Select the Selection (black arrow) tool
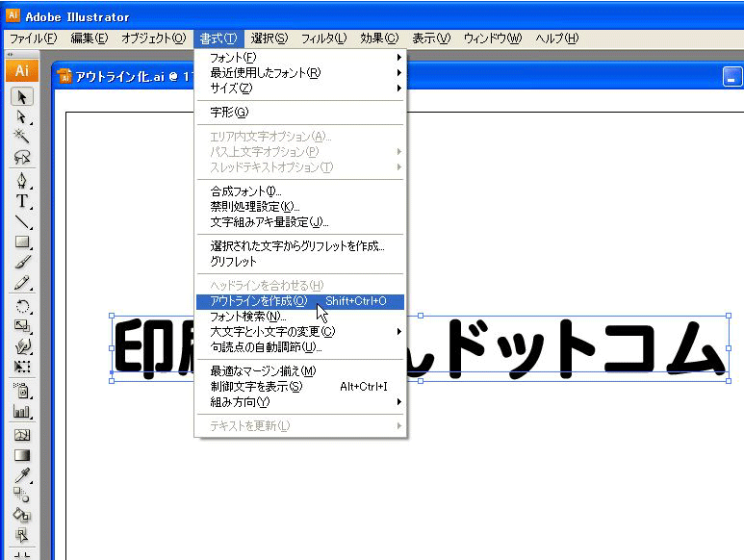 [21, 96]
